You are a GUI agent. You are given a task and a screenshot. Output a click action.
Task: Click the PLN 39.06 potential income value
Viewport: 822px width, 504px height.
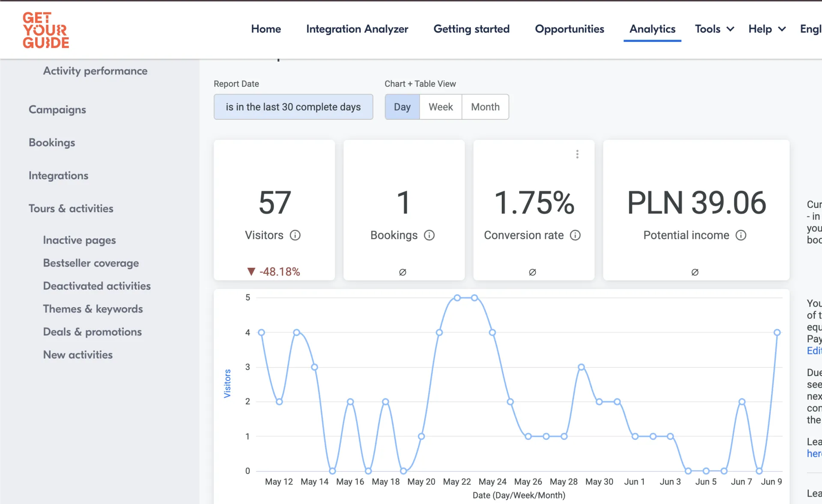click(x=697, y=203)
